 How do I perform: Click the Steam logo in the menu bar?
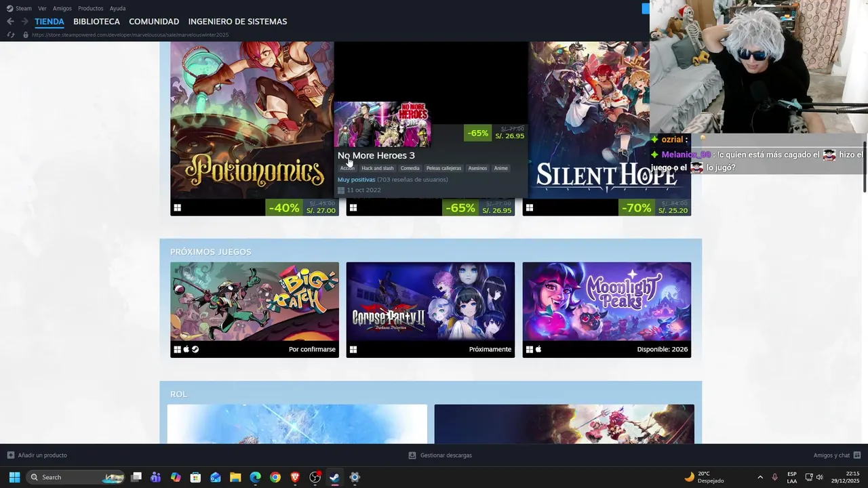[9, 8]
